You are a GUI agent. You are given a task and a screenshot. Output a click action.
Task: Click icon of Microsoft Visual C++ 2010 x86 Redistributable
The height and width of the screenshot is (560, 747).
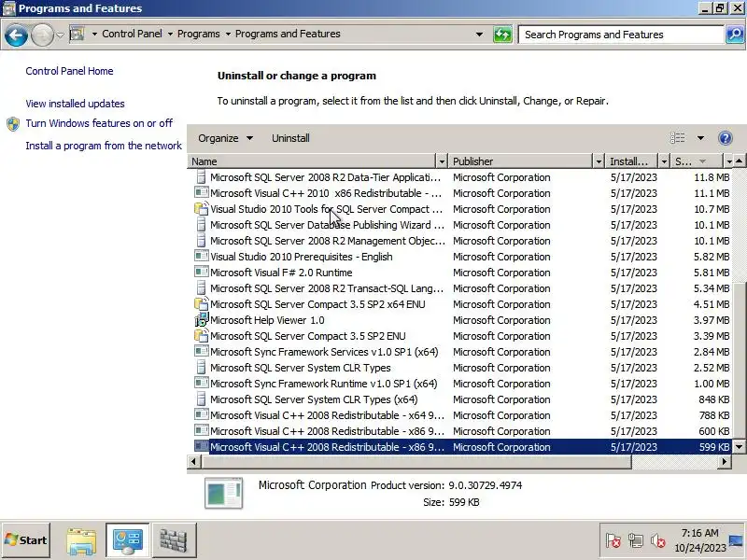point(202,193)
